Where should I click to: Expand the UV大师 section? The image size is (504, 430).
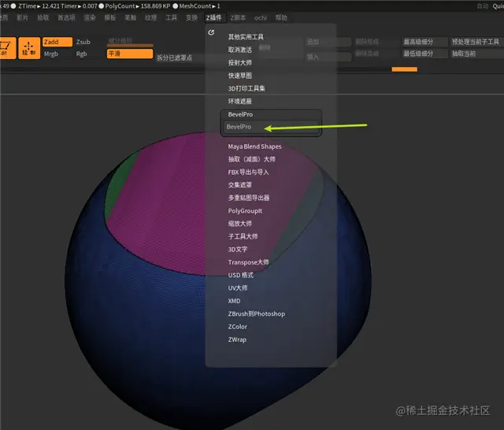238,288
